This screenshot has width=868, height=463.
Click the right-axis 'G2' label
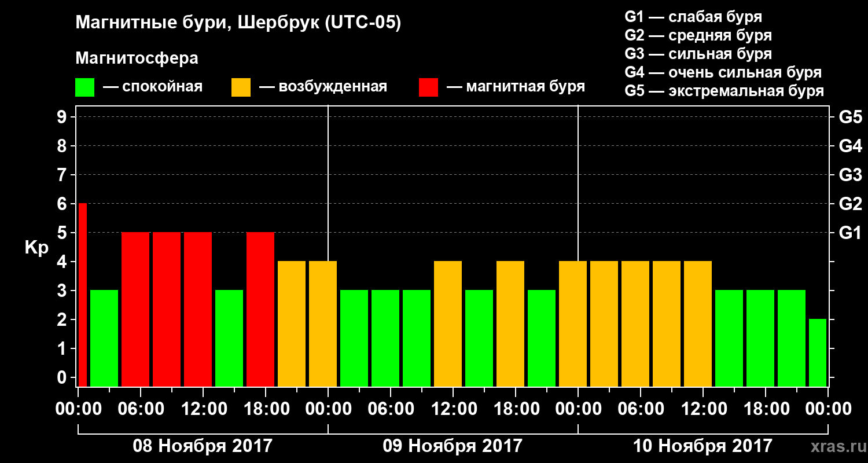tap(850, 204)
